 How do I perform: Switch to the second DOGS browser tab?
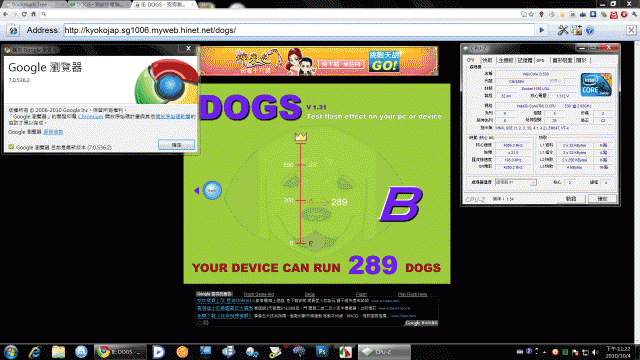tap(98, 4)
